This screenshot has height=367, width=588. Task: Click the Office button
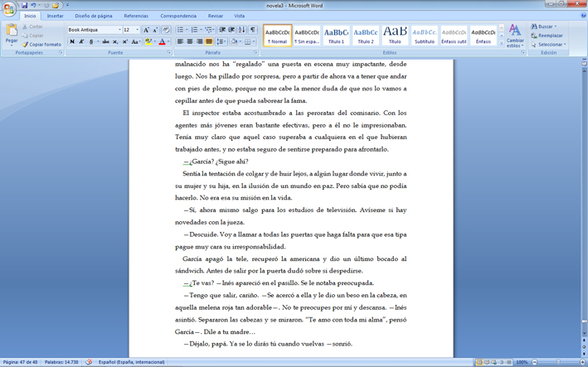[9, 8]
